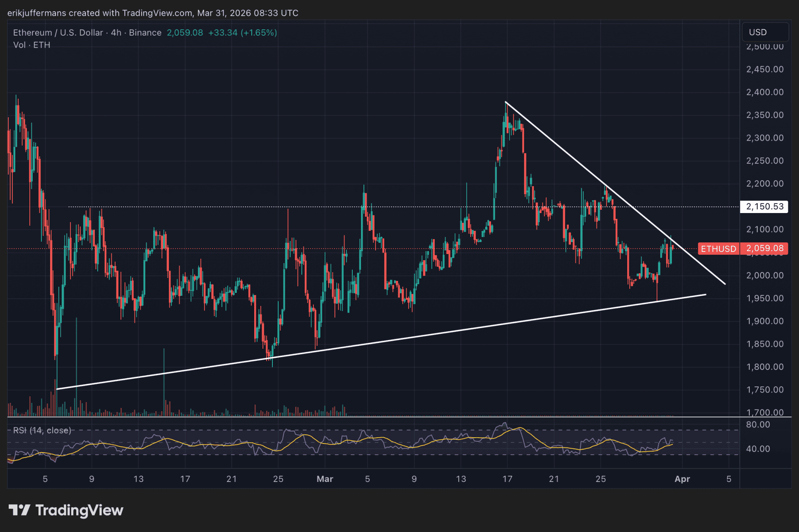The width and height of the screenshot is (799, 532).
Task: Open the 4h timeframe selector
Action: (116, 32)
